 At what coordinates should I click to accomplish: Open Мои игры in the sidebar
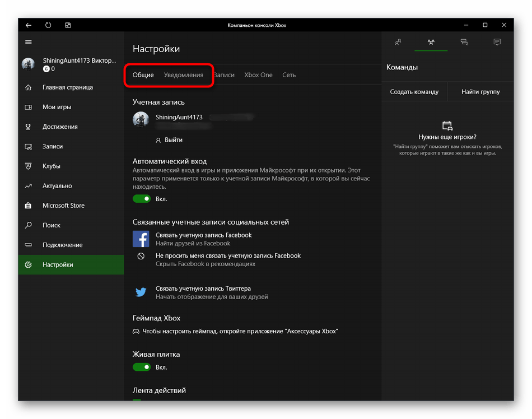[x=71, y=107]
